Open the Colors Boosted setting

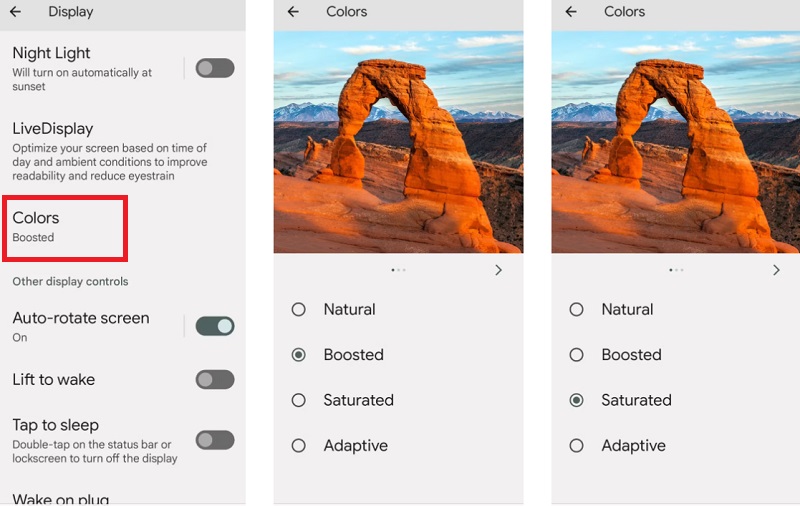tap(65, 228)
